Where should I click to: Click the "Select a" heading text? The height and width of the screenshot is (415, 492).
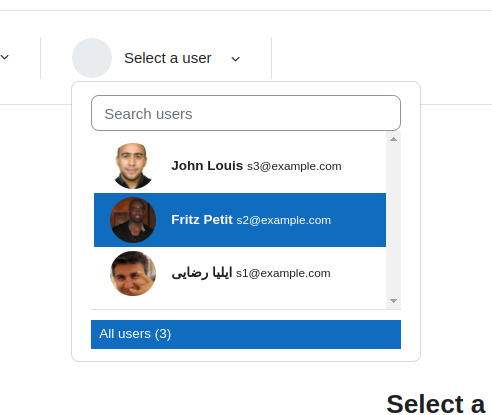[x=436, y=404]
